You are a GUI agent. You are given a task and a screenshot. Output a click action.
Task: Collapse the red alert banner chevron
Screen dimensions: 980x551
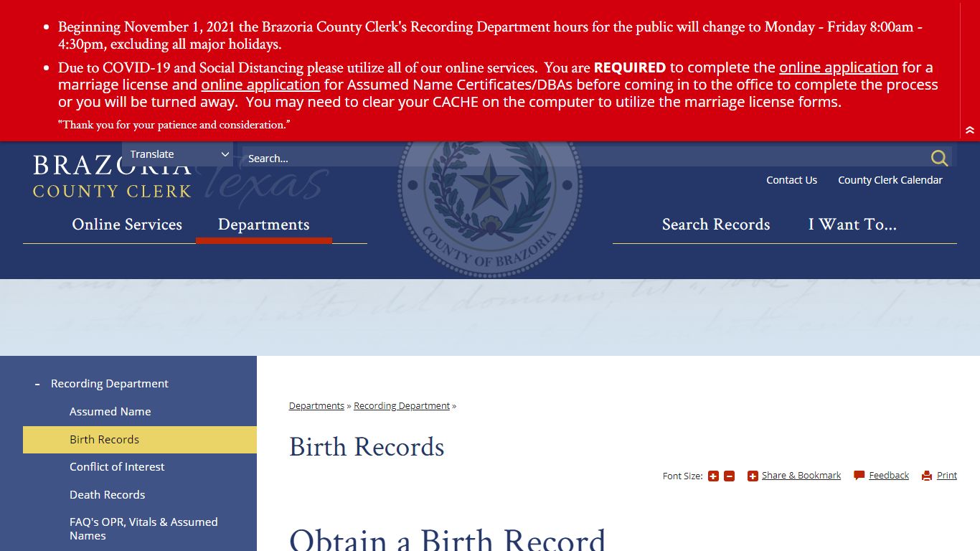click(970, 130)
